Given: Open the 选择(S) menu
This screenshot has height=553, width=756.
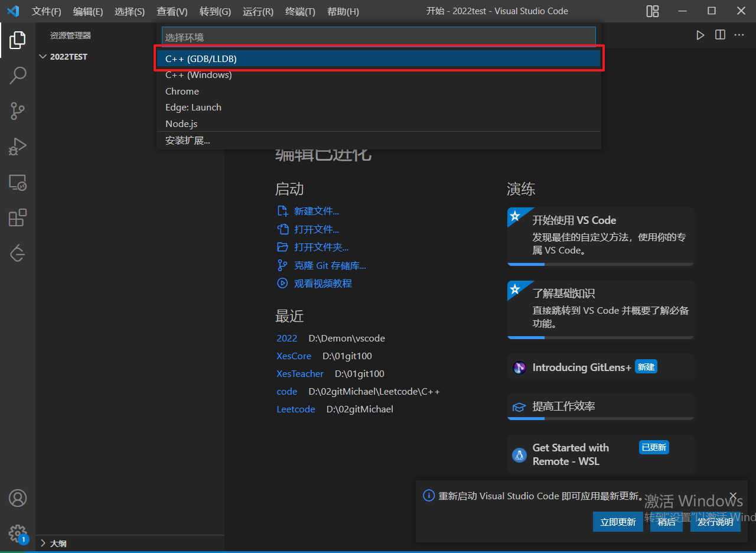Looking at the screenshot, I should (129, 11).
